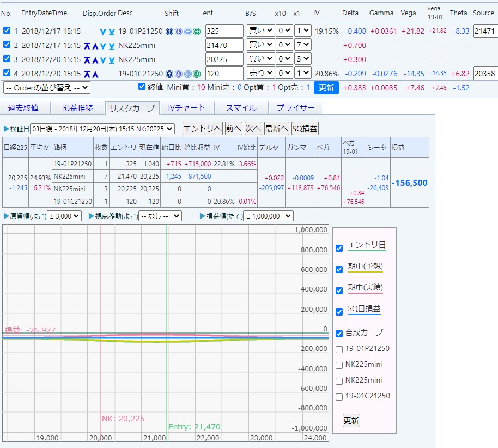Enable 19-01P21250 curve checkbox in legend
Image resolution: width=498 pixels, height=448 pixels.
(x=339, y=349)
